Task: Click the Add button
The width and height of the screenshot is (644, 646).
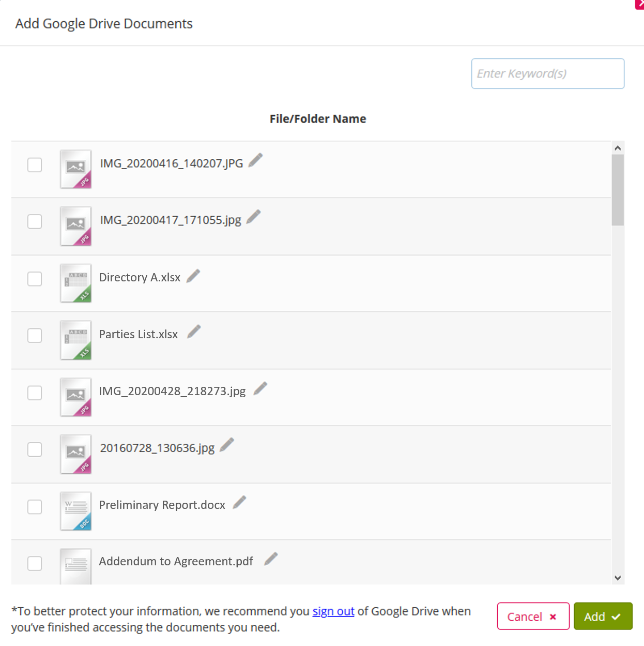Action: (x=603, y=616)
